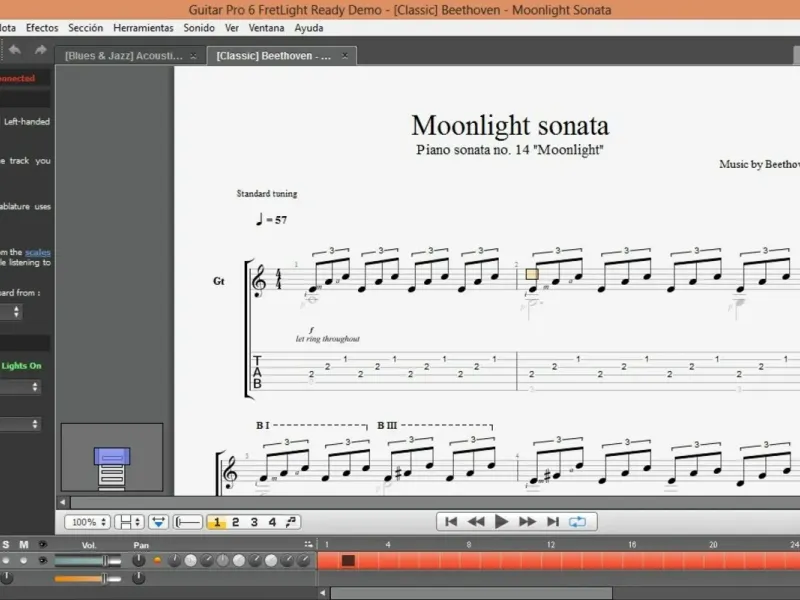Click the knob left of the master slider
Screen dimensions: 800x600
pos(6,578)
